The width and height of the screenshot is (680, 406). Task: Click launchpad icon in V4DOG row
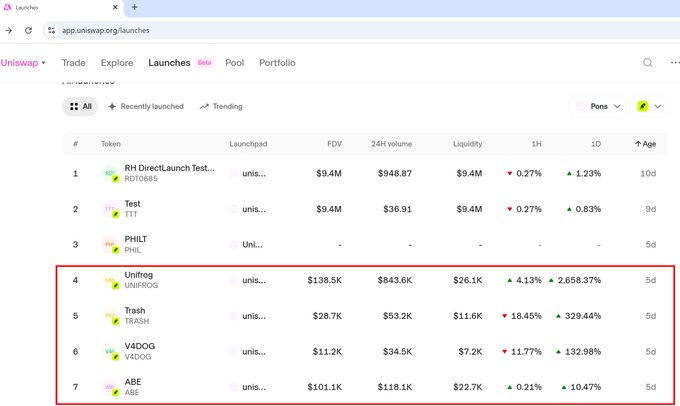(234, 351)
